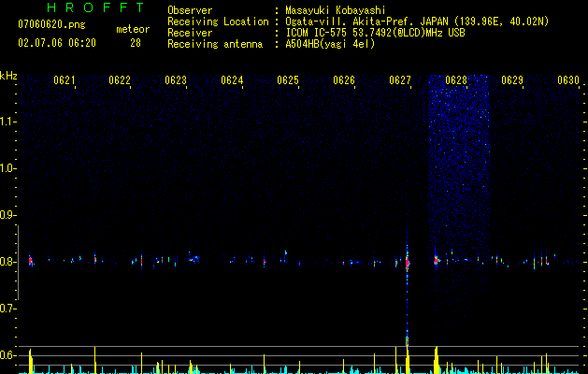Click the 0627 time marker
Viewport: 588px width, 374px height.
pos(400,80)
